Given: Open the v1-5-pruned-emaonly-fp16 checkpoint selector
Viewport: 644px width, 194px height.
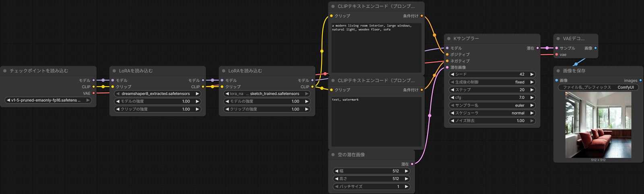Looking at the screenshot, I should pyautogui.click(x=48, y=100).
